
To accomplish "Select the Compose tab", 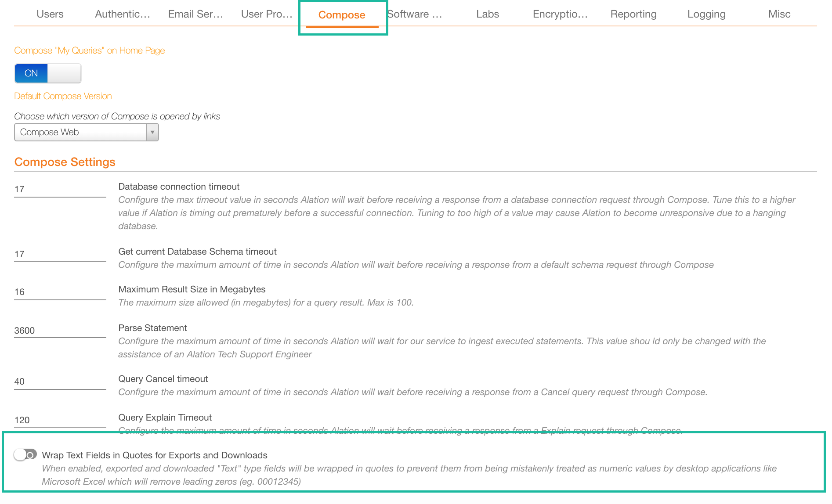I will pyautogui.click(x=342, y=15).
